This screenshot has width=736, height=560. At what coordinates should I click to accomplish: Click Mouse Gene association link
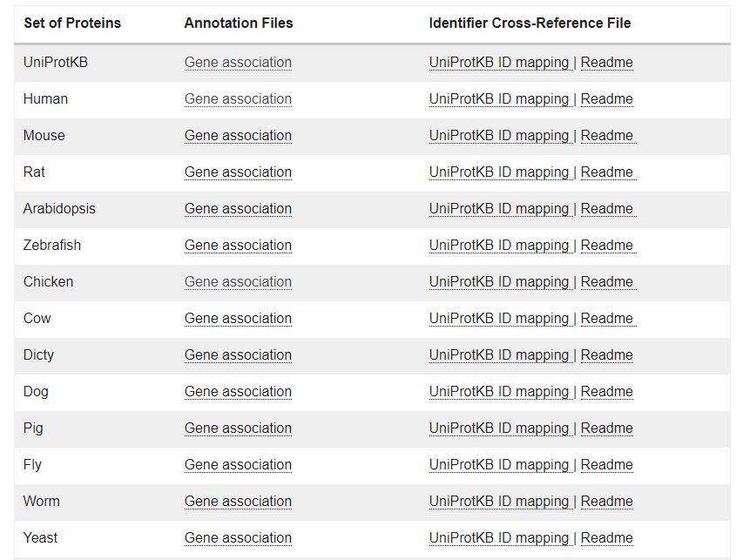(x=238, y=136)
